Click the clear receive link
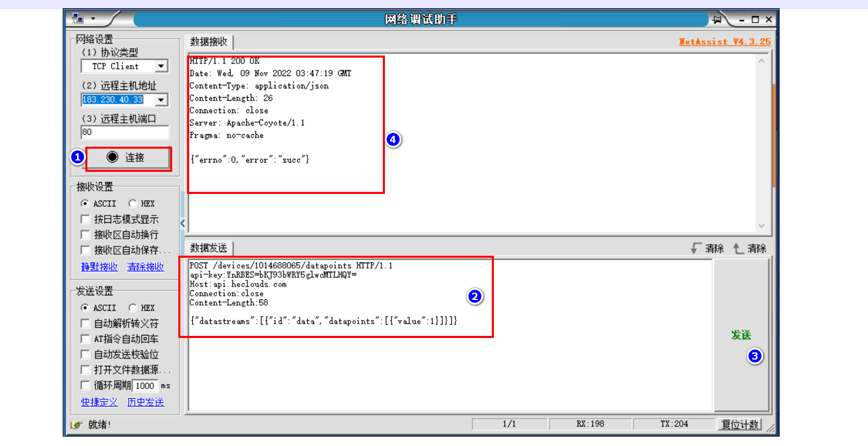Screen dimensions: 868x446 tap(145, 267)
